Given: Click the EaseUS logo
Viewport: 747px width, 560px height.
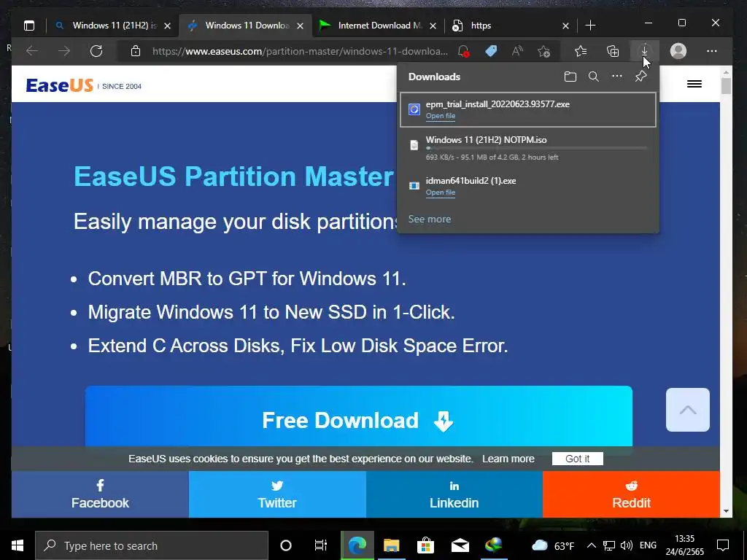Looking at the screenshot, I should click(x=60, y=86).
